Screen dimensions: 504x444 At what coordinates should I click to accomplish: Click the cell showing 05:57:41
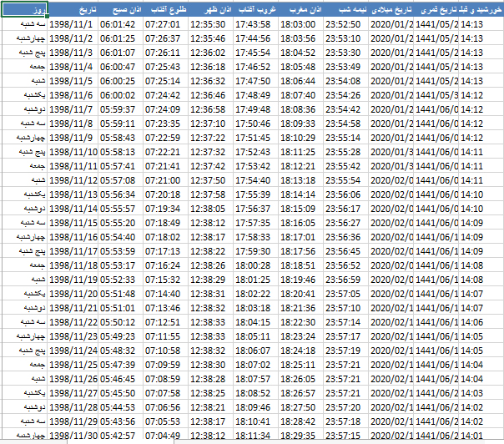click(120, 166)
